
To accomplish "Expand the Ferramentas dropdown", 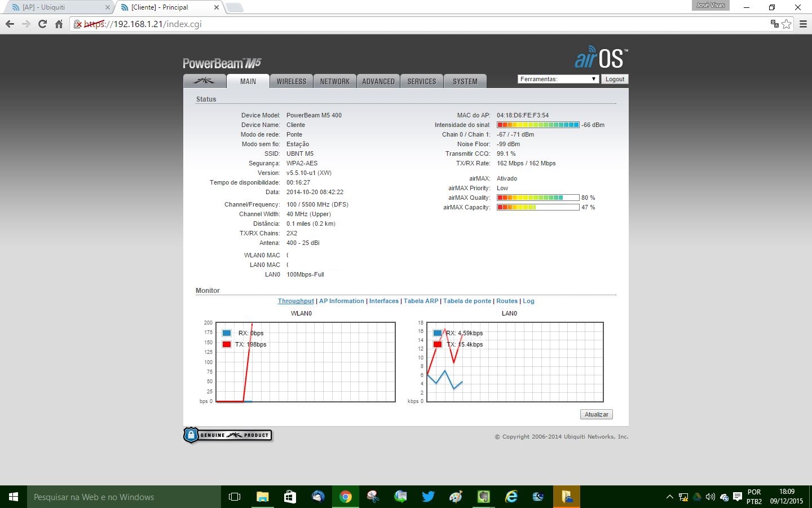I will [558, 79].
